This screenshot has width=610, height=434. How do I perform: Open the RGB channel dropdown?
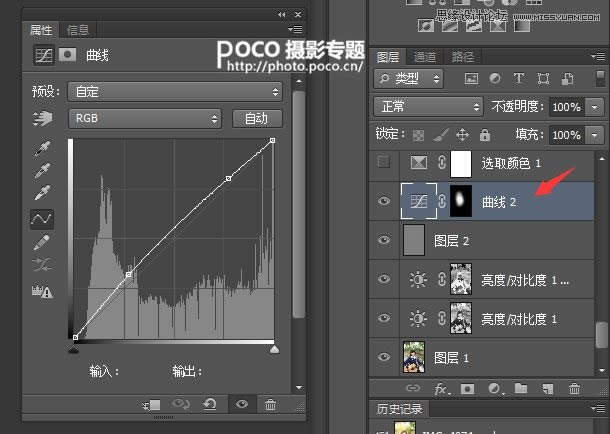145,118
